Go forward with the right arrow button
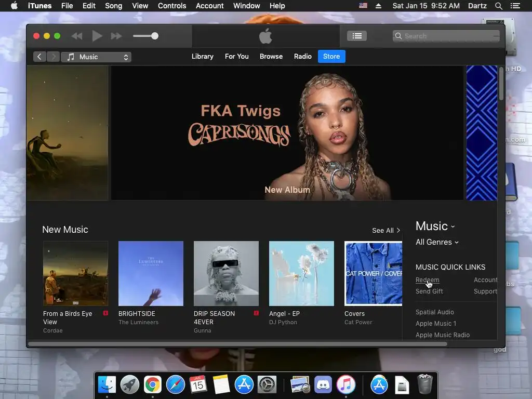 click(54, 57)
